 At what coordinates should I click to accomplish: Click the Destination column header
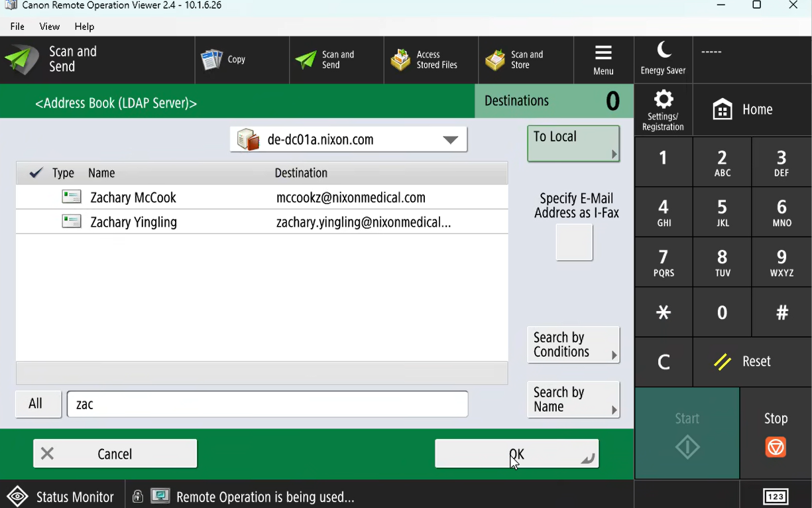point(301,173)
